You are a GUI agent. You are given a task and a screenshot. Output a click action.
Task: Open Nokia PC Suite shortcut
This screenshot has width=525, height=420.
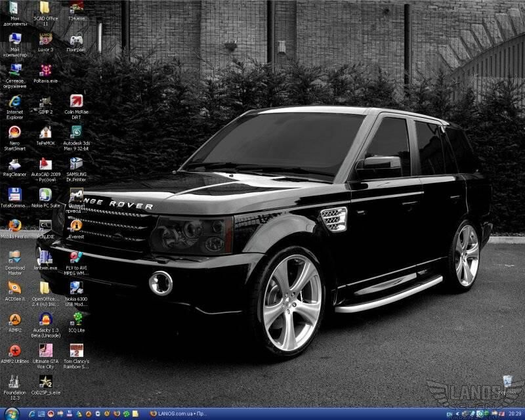(45, 198)
